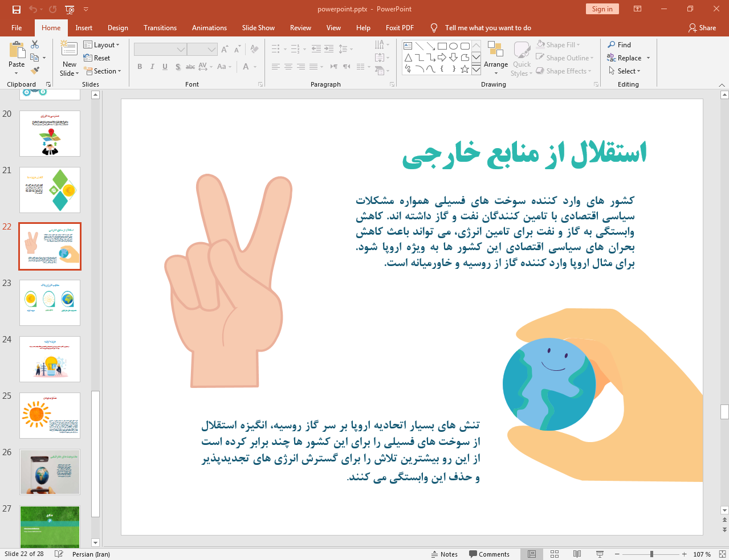This screenshot has width=729, height=560.
Task: Switch to the Insert tab
Action: (x=84, y=27)
